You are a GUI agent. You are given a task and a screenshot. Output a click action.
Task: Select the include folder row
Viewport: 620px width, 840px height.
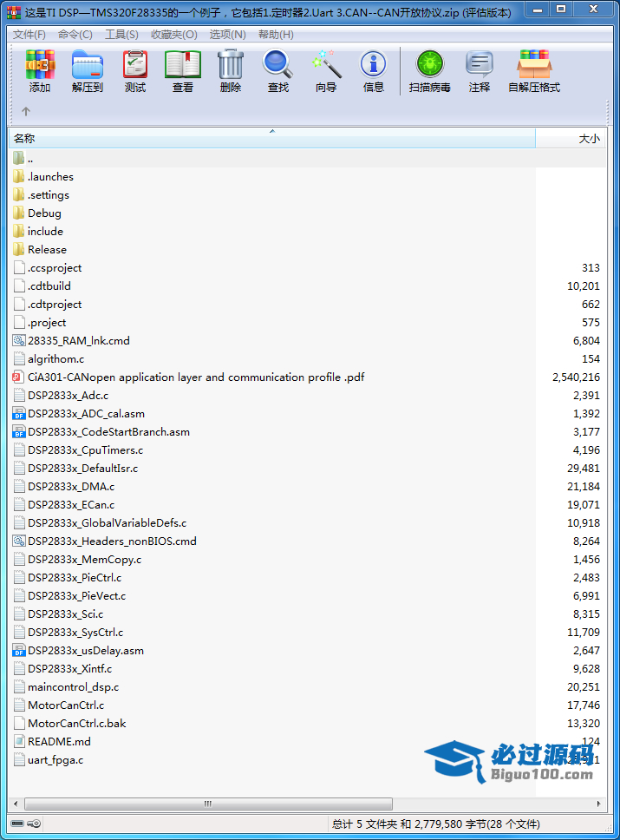point(308,231)
